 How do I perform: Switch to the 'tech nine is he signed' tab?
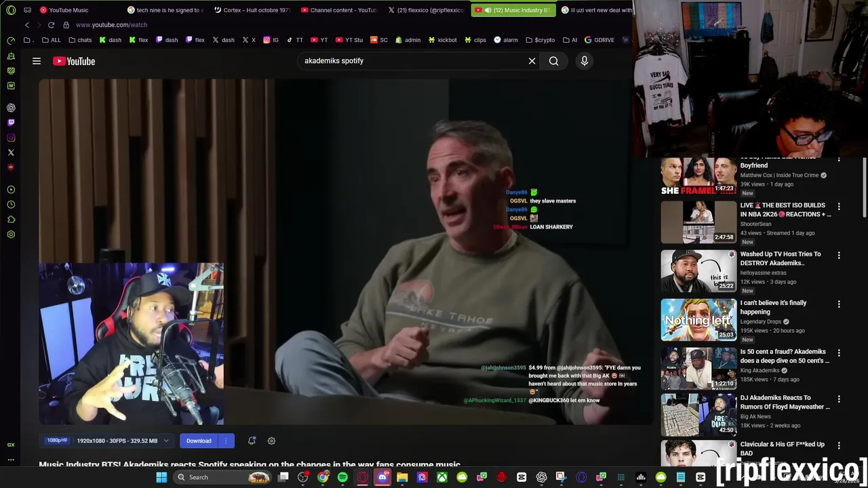pyautogui.click(x=166, y=10)
